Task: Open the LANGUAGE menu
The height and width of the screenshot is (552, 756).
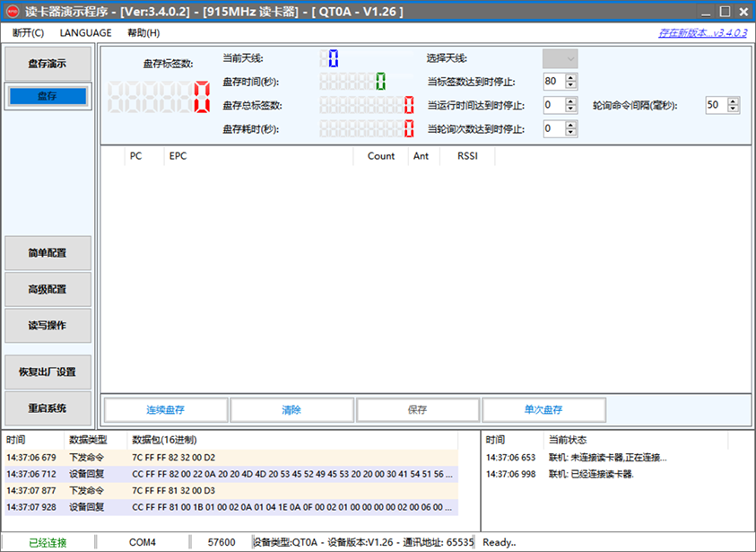Action: [85, 32]
